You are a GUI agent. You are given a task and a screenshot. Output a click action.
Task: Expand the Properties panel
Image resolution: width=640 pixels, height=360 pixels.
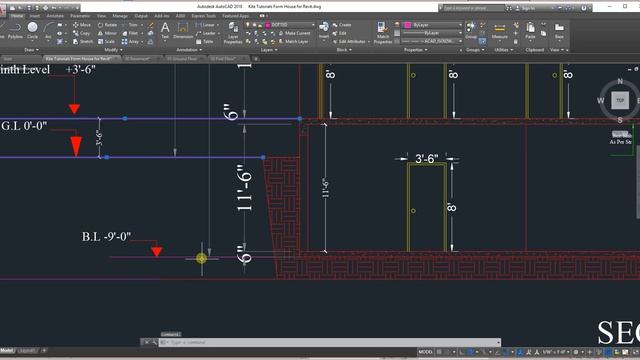click(416, 50)
